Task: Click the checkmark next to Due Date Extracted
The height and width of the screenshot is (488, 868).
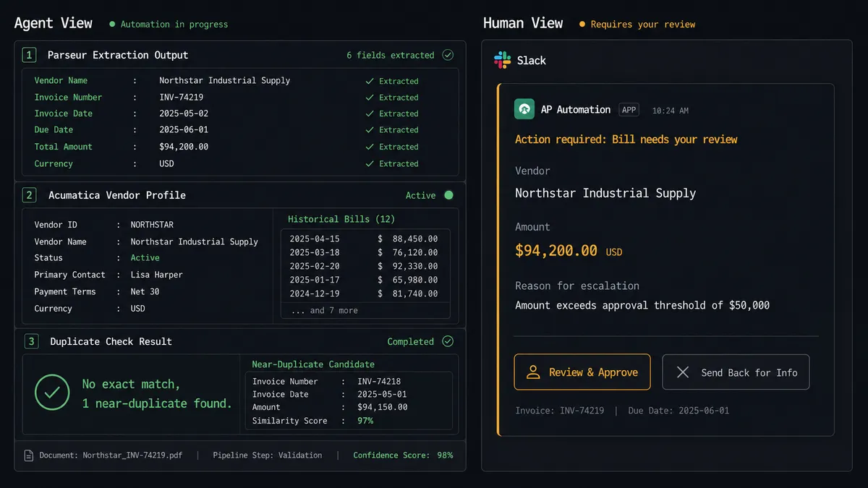Action: pos(370,130)
